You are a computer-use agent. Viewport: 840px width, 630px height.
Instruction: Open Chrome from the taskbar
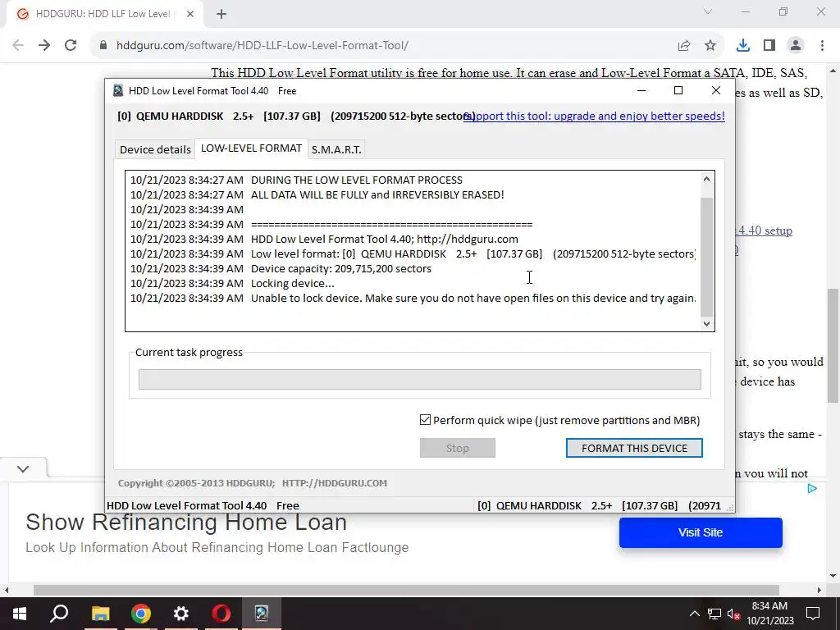point(141,614)
